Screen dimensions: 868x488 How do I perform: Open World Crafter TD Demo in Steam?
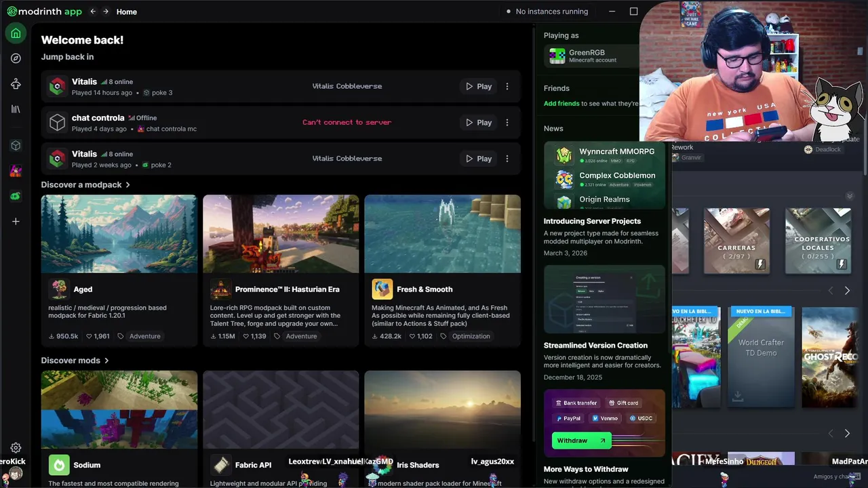pyautogui.click(x=761, y=357)
